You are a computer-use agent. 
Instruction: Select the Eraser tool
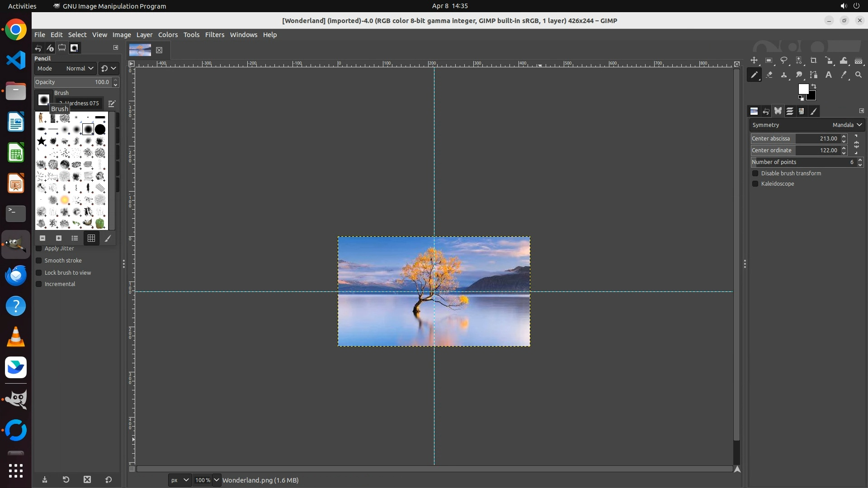pyautogui.click(x=769, y=75)
